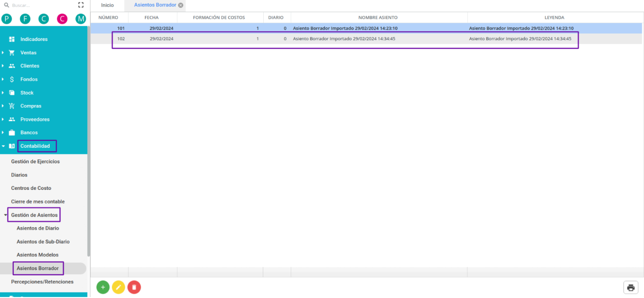Click the Bancos briefcase icon
644x298 pixels.
(12, 132)
